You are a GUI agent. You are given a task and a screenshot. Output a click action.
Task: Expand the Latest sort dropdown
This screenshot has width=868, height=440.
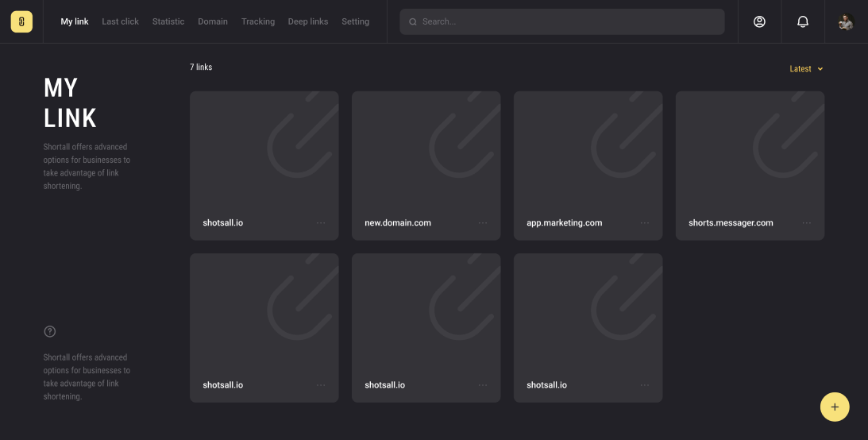point(806,69)
